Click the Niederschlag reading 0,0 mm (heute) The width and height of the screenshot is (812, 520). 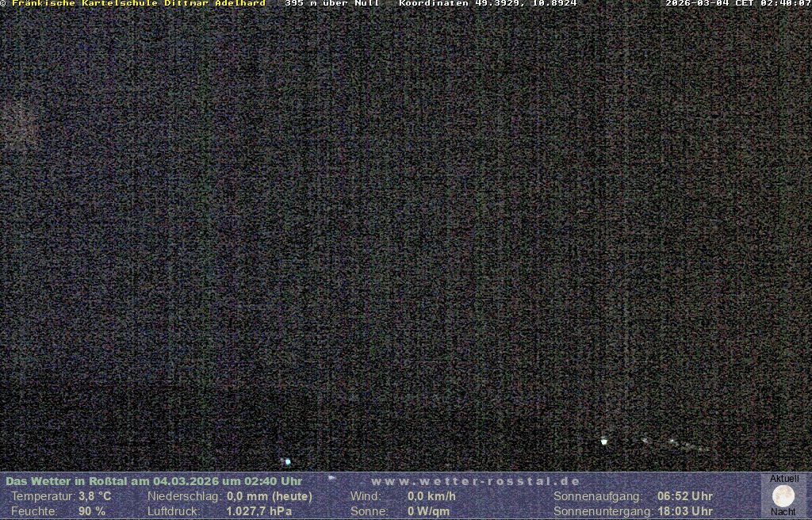point(269,496)
